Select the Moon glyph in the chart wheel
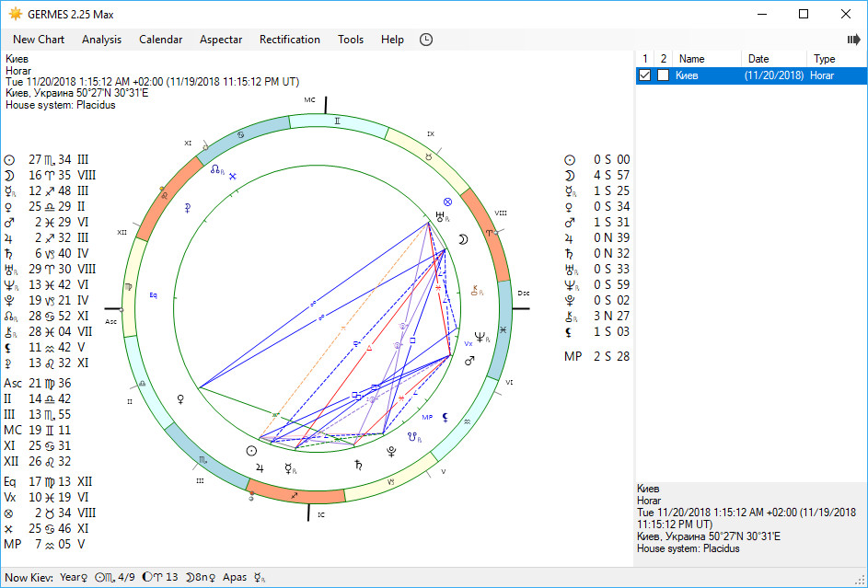The height and width of the screenshot is (588, 868). pos(463,239)
